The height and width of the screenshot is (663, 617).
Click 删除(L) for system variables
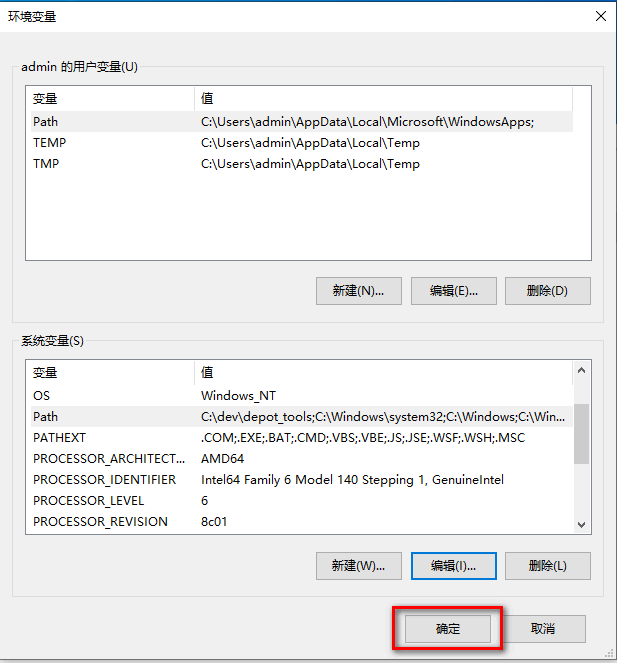[x=548, y=566]
